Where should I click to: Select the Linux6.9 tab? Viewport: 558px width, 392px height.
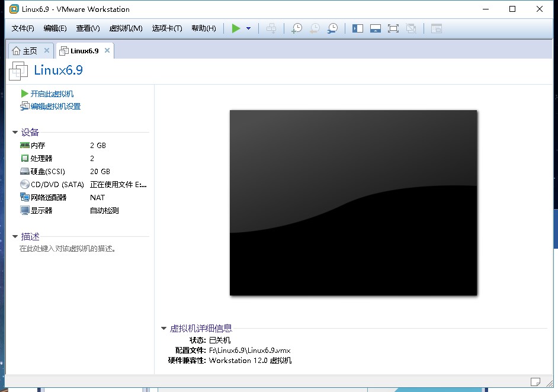tap(84, 51)
